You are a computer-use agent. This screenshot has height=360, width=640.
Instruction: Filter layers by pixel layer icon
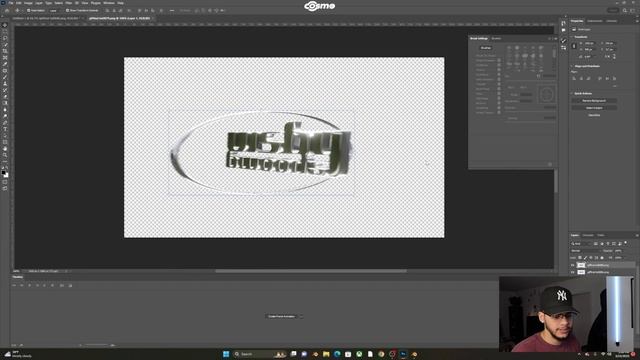point(596,244)
